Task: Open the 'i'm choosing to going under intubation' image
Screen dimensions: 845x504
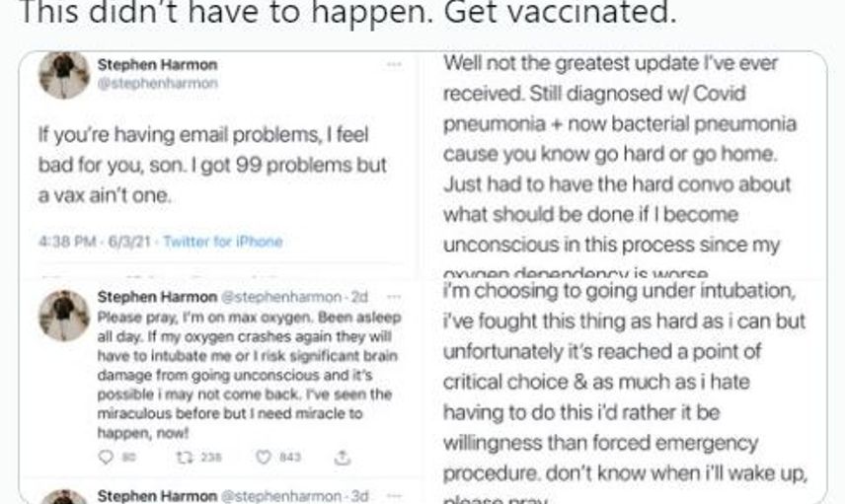Action: pos(624,391)
